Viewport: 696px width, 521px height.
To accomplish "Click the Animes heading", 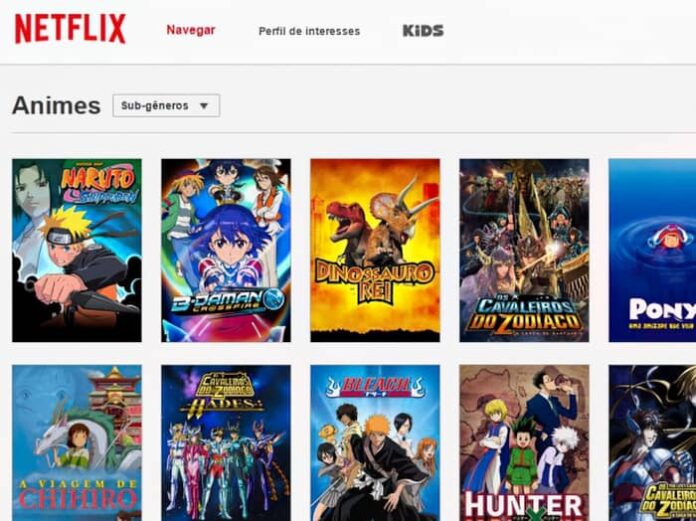I will tap(56, 106).
